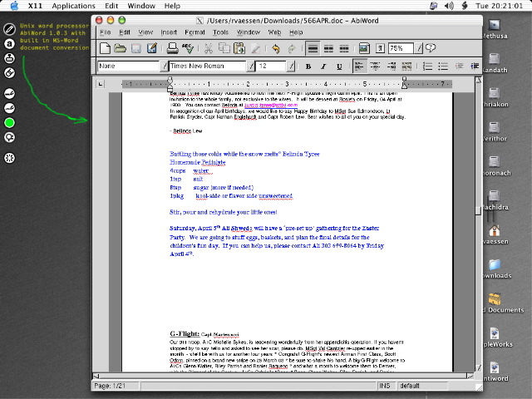Toggle Underline formatting
Screen dimensions: 532x399
tap(337, 66)
